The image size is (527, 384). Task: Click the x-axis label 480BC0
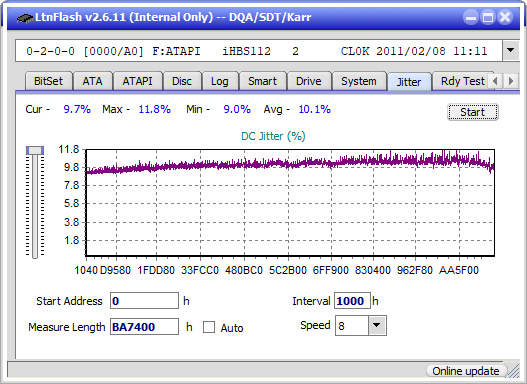point(244,270)
